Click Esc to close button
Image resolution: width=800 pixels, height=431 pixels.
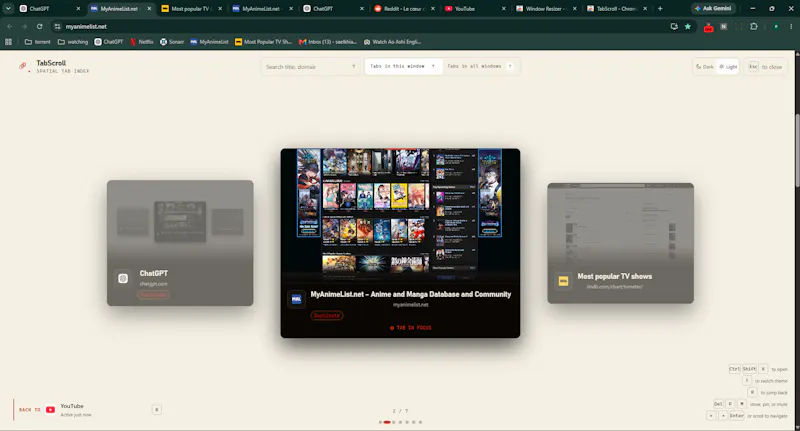(x=765, y=67)
